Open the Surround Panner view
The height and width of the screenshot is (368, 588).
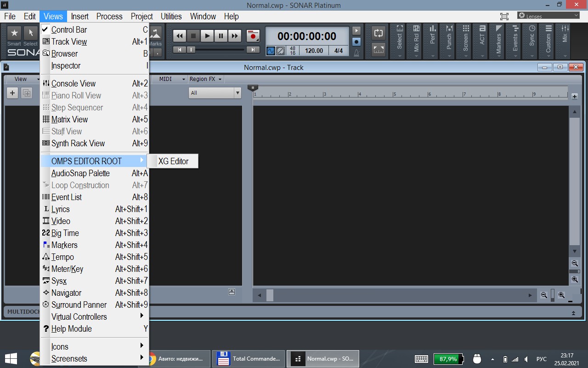pyautogui.click(x=95, y=305)
